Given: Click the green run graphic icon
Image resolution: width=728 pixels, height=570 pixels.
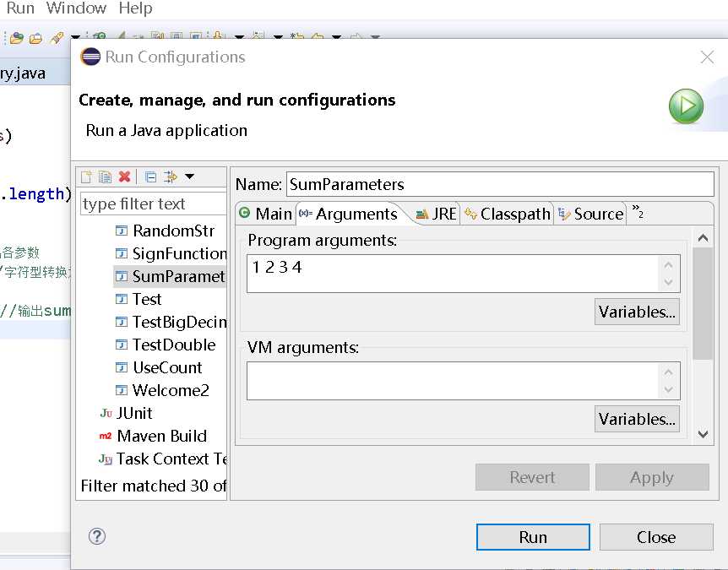Looking at the screenshot, I should 686,106.
